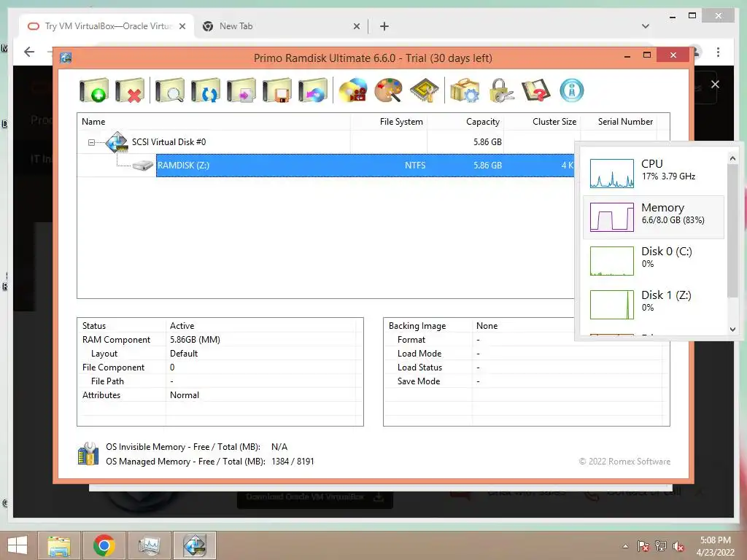Open Chrome from the taskbar
Viewport: 747px width, 560px height.
[x=104, y=545]
